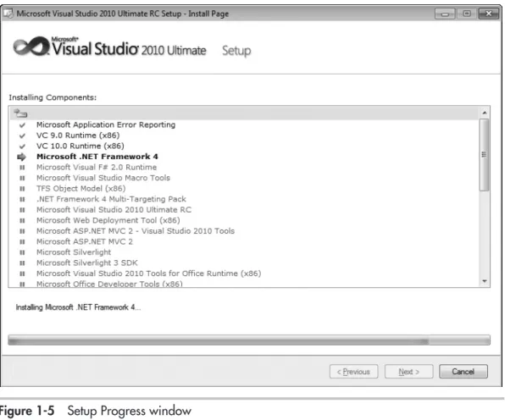Click the Next button
The image size is (505, 420).
click(x=408, y=372)
